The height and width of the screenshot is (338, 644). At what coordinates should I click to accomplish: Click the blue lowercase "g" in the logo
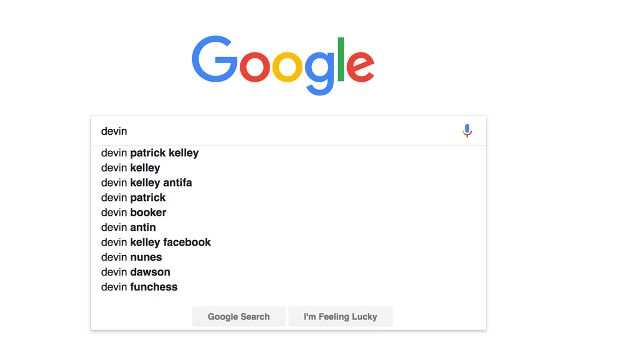[320, 72]
